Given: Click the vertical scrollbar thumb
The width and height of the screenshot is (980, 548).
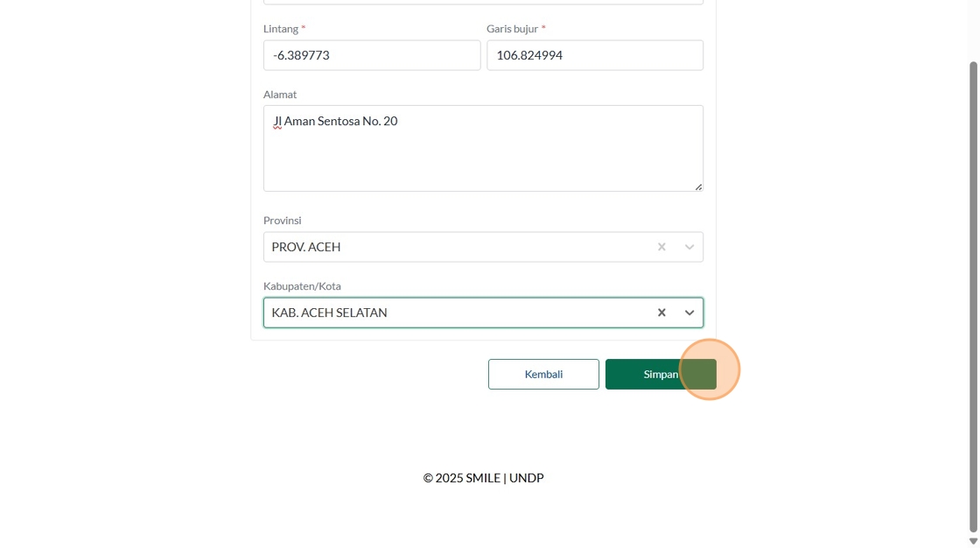Looking at the screenshot, I should (973, 298).
